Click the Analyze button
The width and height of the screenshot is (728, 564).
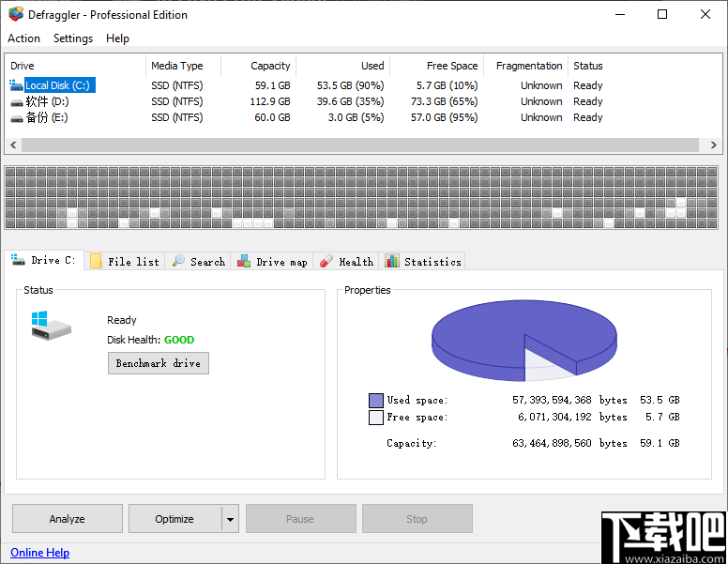point(68,518)
